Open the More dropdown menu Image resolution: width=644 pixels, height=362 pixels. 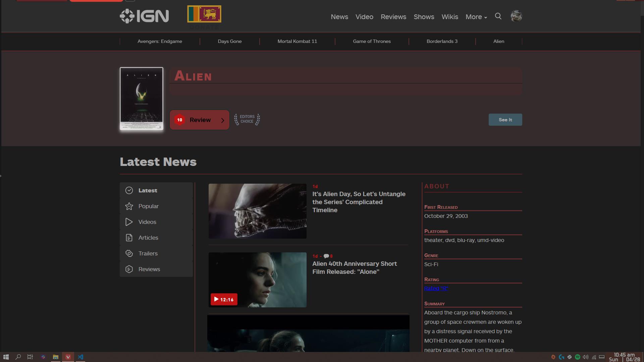[475, 17]
